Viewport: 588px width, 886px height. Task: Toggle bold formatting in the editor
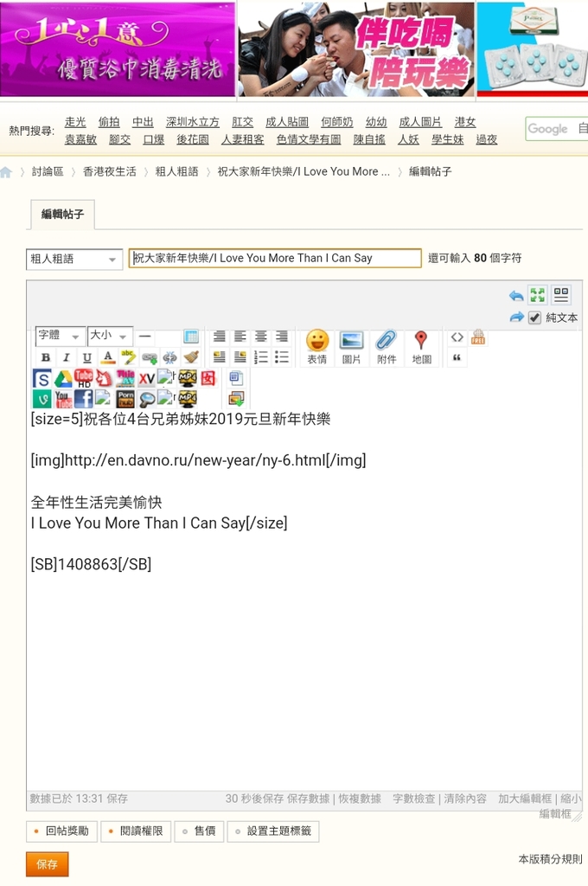45,357
